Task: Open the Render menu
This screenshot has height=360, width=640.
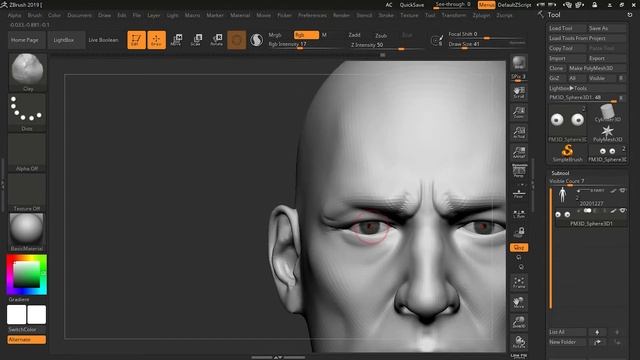Action: 341,15
